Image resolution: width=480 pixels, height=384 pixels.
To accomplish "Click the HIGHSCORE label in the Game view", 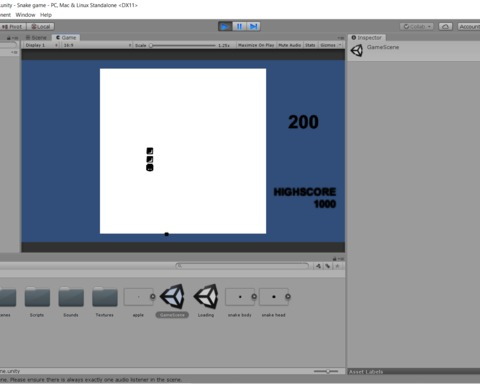I will coord(305,192).
